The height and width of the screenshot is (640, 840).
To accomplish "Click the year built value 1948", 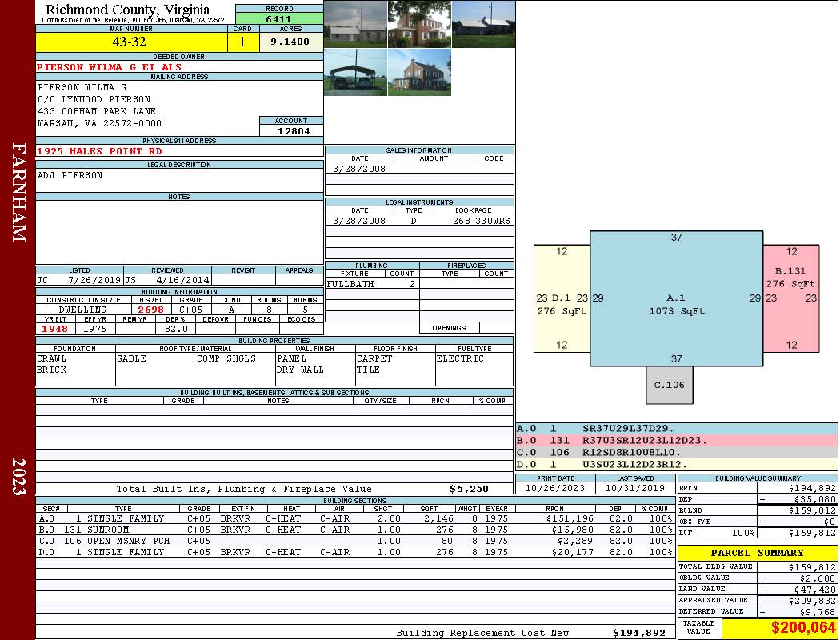I will (54, 329).
